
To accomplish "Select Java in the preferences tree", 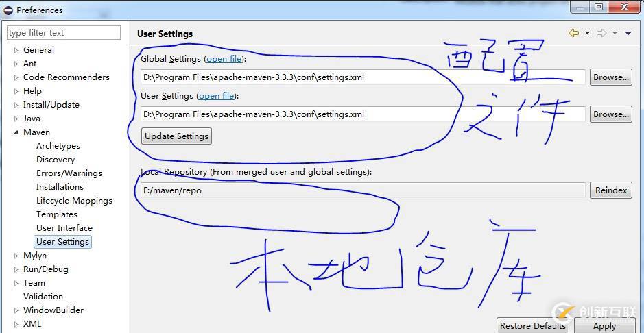I will (x=32, y=118).
